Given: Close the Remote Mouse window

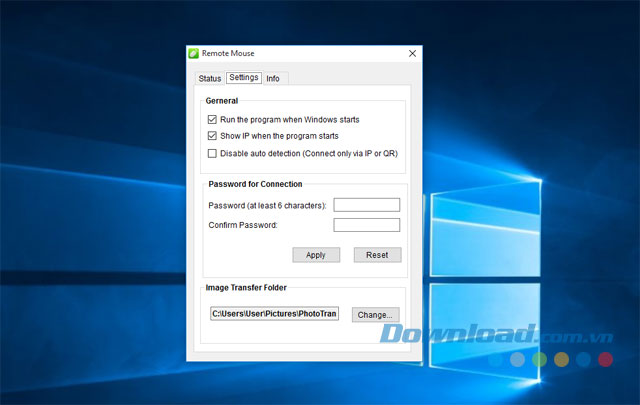Looking at the screenshot, I should (x=412, y=53).
